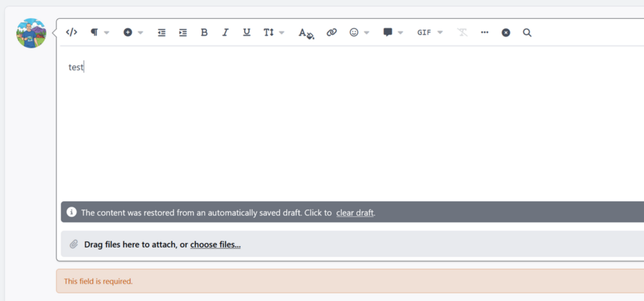644x301 pixels.
Task: Click the paperclip attachment icon
Action: pos(73,244)
